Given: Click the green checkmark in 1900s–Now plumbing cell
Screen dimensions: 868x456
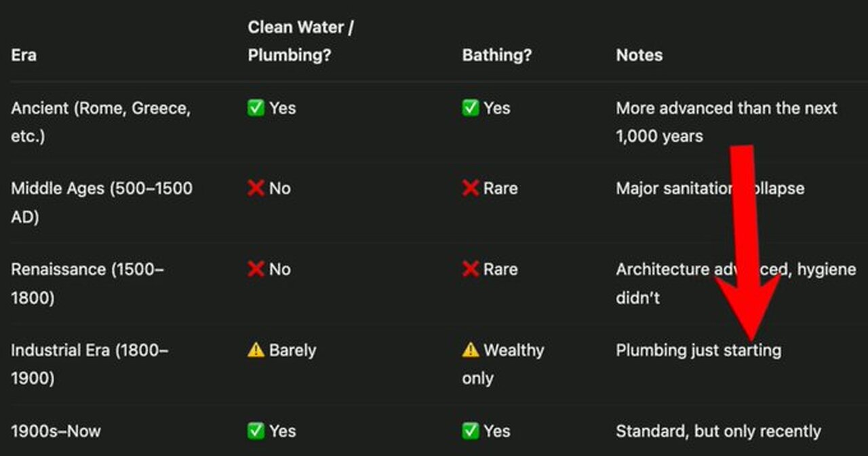Looking at the screenshot, I should 256,431.
